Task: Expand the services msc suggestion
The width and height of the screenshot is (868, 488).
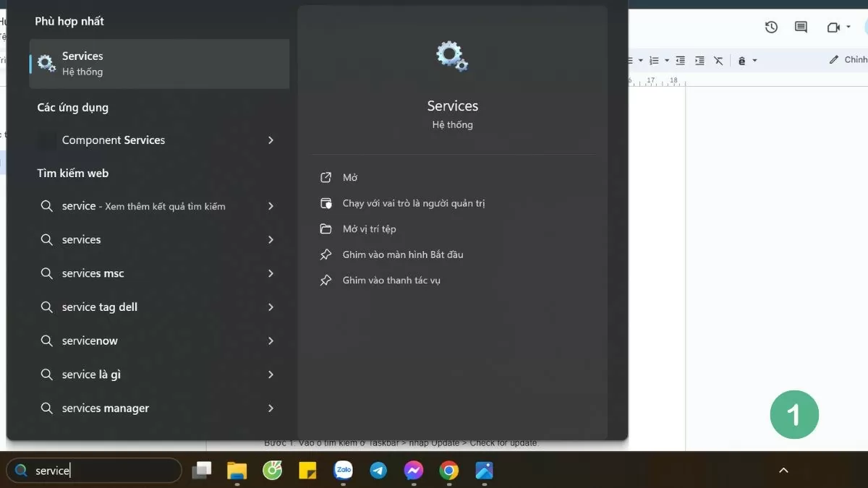Action: [x=271, y=273]
